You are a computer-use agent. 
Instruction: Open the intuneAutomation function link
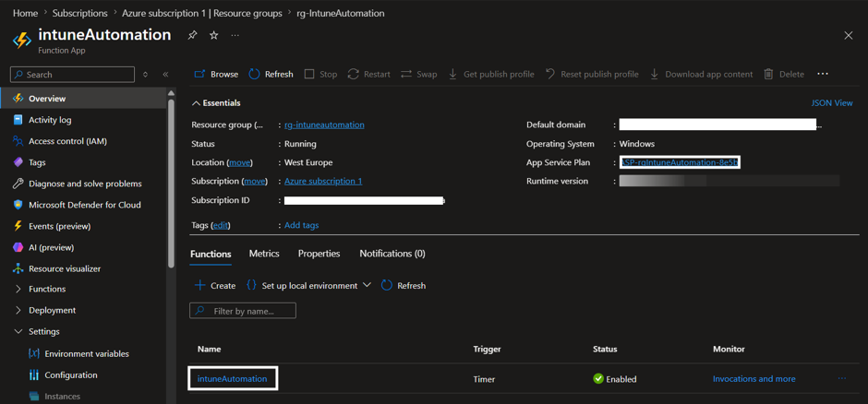click(233, 379)
